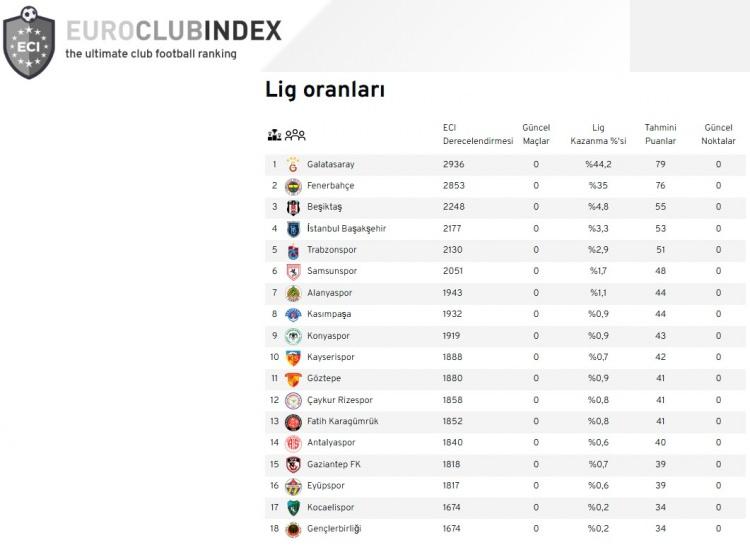Open the İstanbul Başakşehir team link
This screenshot has height=547, width=750.
[x=346, y=229]
